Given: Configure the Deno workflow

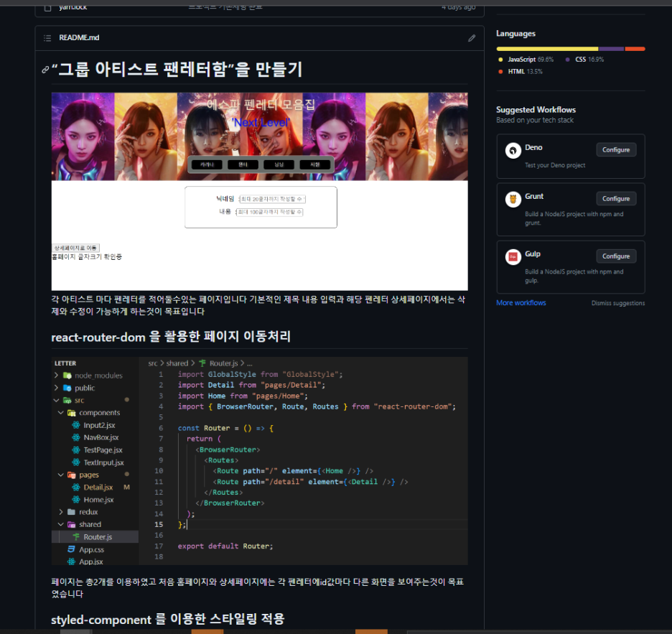Looking at the screenshot, I should (x=616, y=149).
